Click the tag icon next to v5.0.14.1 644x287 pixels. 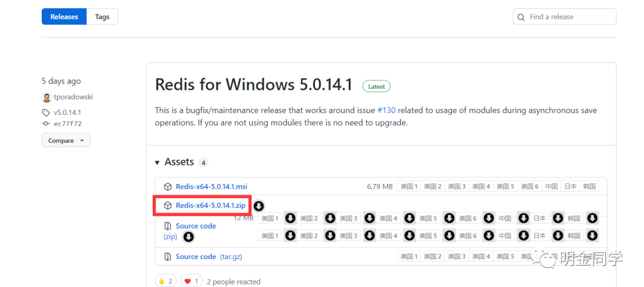pyautogui.click(x=46, y=113)
